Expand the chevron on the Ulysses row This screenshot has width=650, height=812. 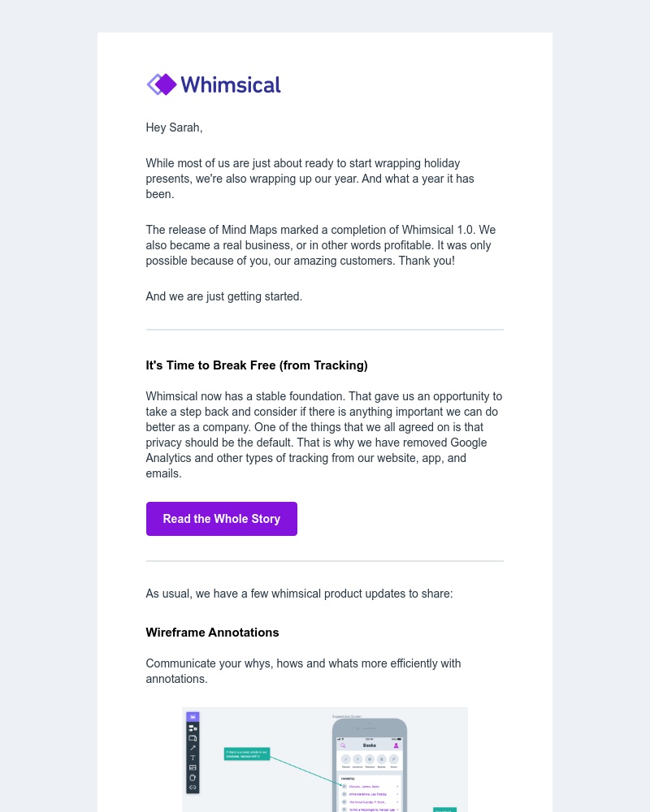click(396, 786)
